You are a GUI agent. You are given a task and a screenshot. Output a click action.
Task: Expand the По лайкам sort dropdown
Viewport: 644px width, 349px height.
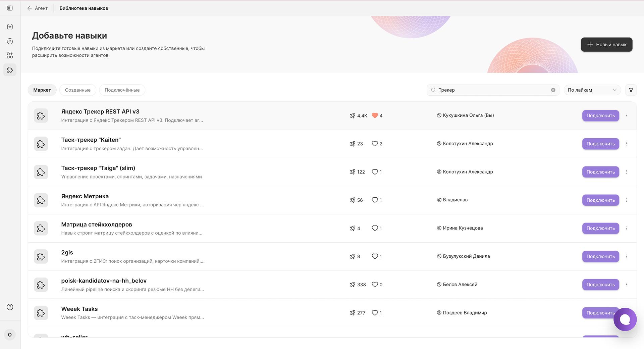(x=592, y=90)
